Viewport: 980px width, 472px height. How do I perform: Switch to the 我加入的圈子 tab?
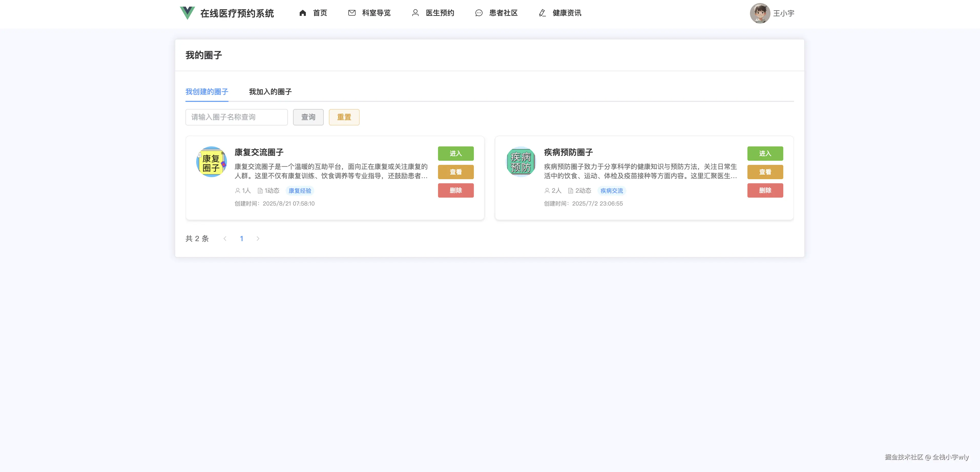point(270,92)
